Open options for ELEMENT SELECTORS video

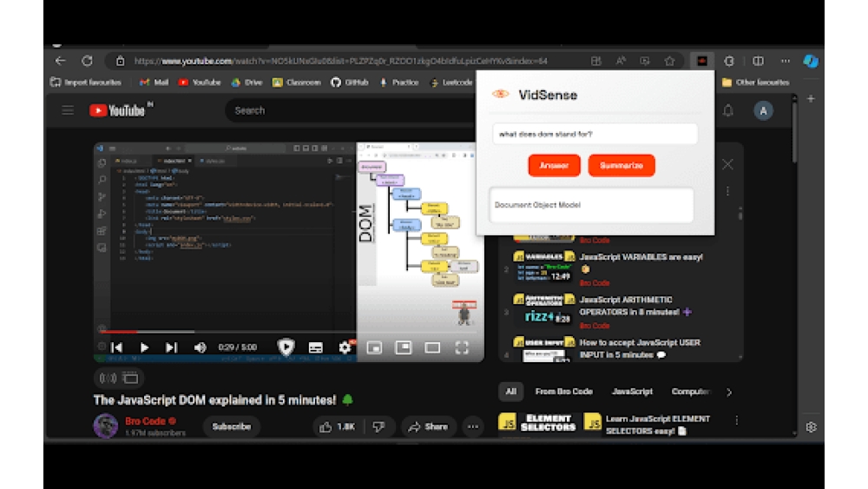pos(737,421)
